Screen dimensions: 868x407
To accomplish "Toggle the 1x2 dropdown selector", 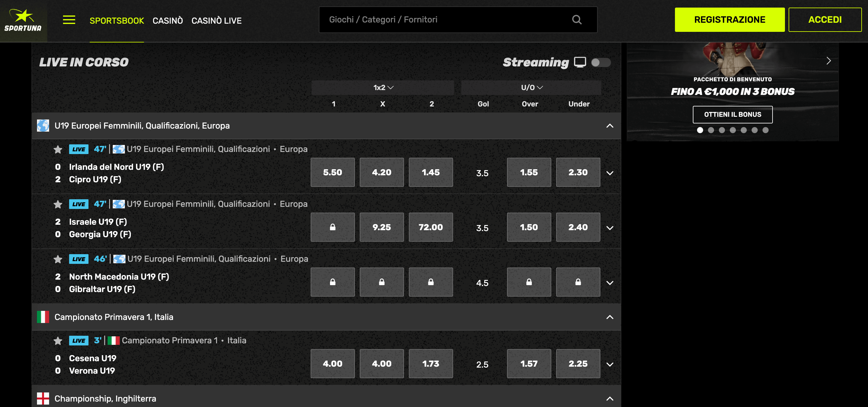I will (x=382, y=87).
